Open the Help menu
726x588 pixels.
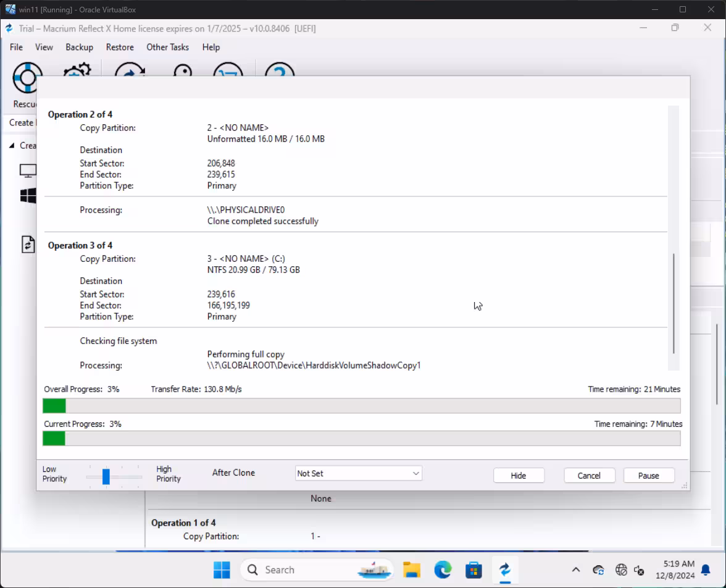(x=211, y=47)
